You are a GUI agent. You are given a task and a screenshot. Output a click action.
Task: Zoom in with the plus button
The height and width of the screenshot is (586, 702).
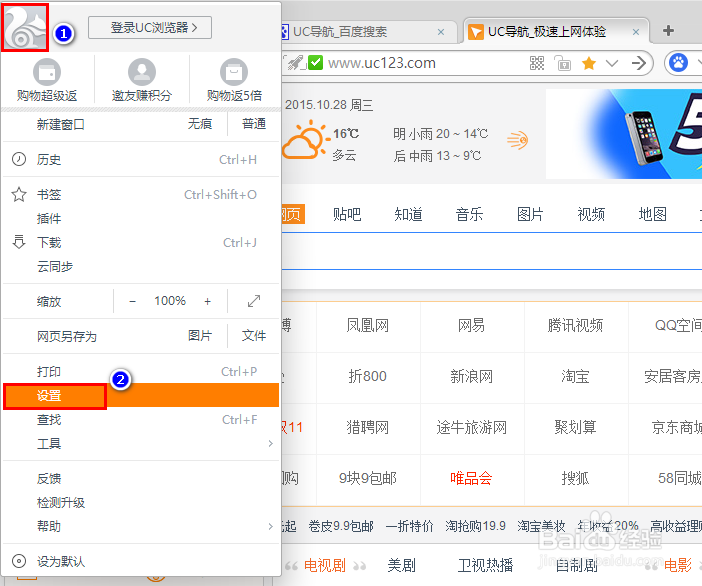207,301
